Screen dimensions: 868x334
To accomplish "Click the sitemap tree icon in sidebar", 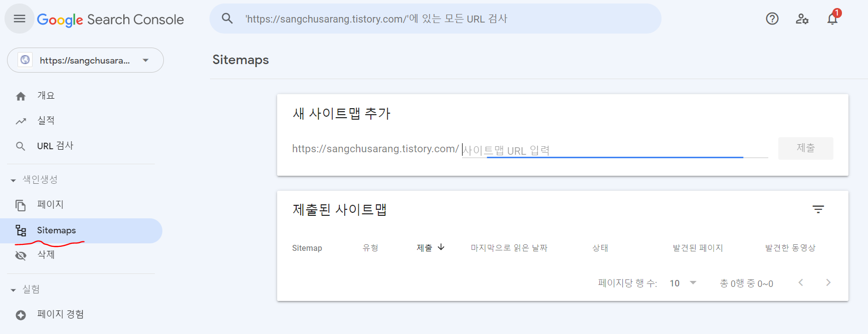I will coord(21,230).
